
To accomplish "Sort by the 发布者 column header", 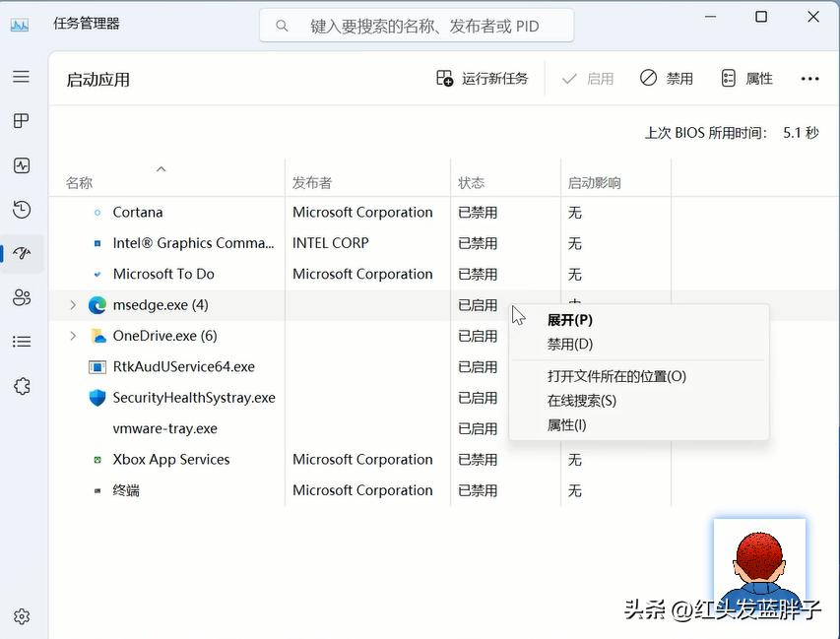I will click(x=307, y=182).
